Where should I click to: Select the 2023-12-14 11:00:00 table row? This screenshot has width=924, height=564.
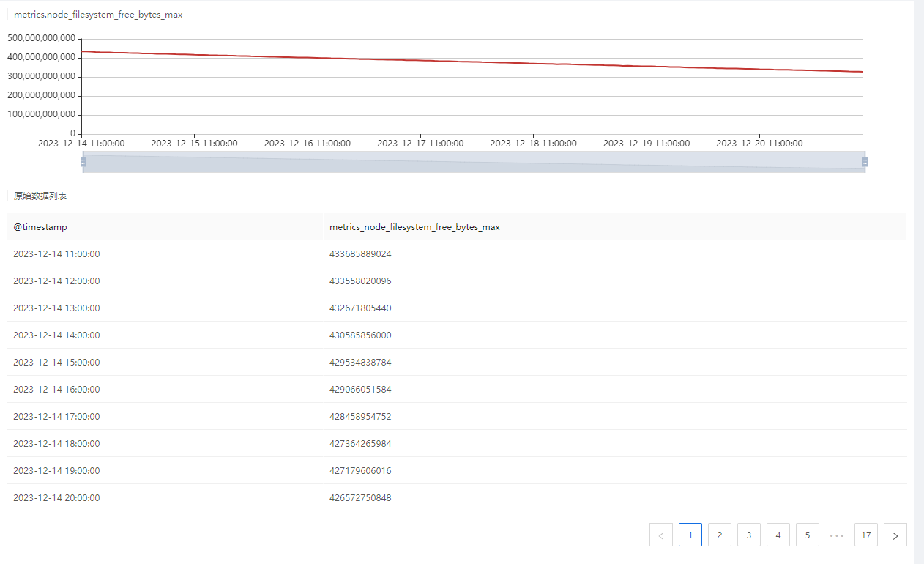[x=457, y=254]
